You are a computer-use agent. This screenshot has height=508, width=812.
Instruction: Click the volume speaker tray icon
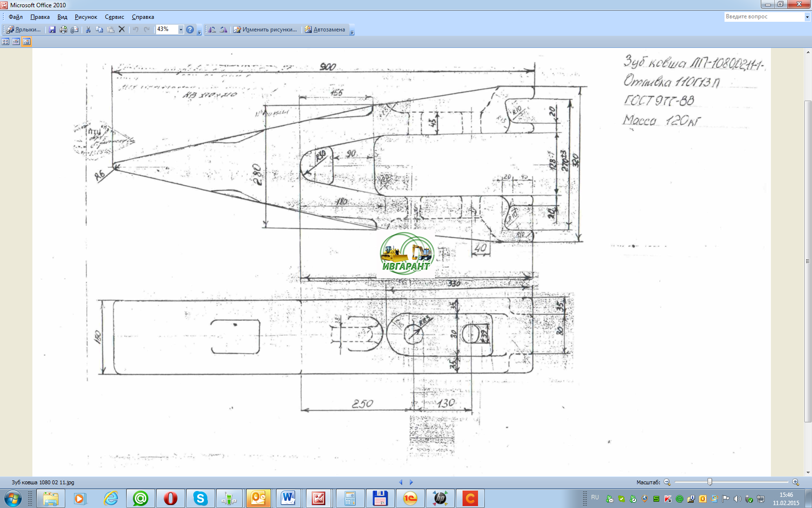(x=737, y=499)
